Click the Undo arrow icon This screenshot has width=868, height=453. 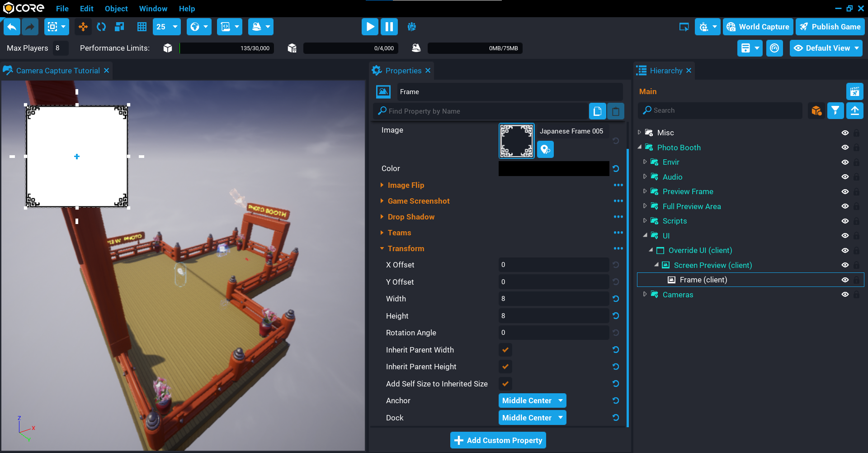(x=12, y=27)
